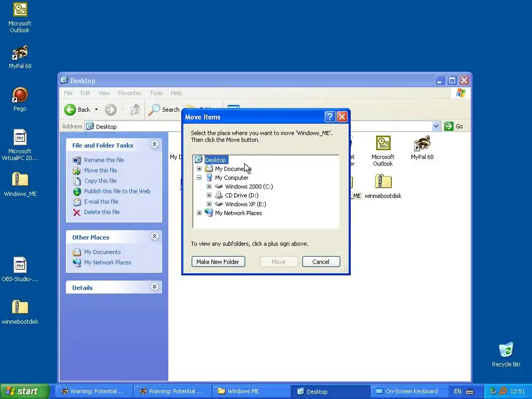Switch to On-Screen Keyboard taskbar button
This screenshot has width=532, height=399.
coord(409,391)
